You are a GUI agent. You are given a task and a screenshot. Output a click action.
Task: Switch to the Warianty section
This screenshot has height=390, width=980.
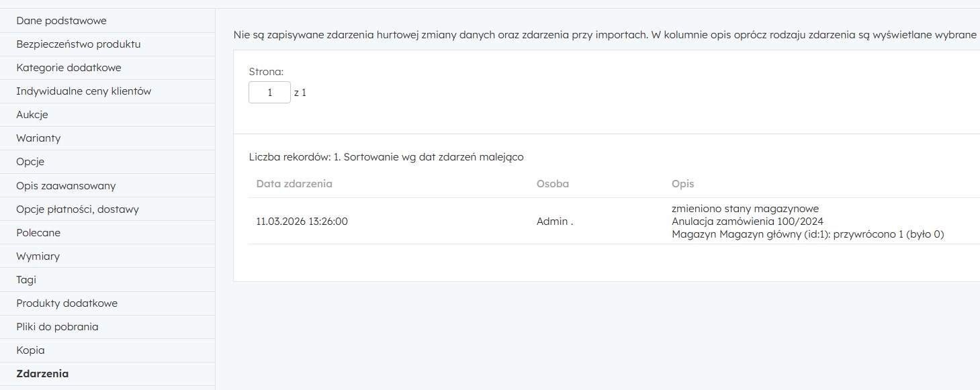click(38, 138)
